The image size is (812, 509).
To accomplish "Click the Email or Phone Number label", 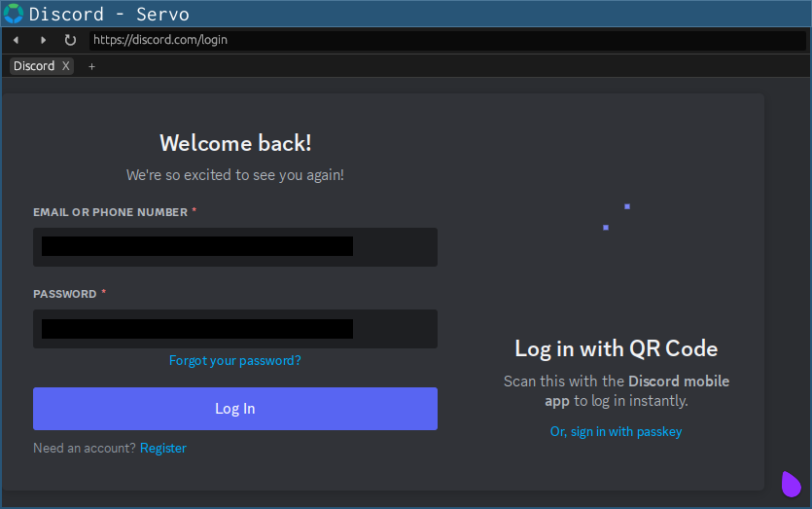I will click(x=110, y=212).
